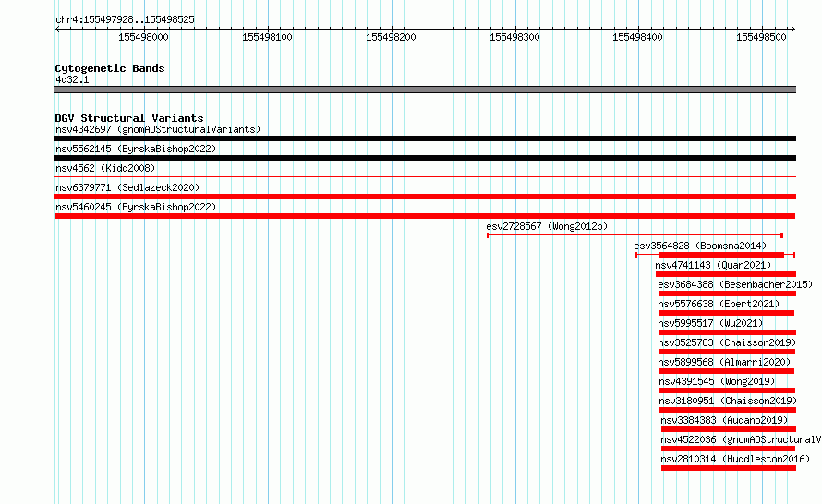Select the nsv2810314 red variant bar
822x504 pixels.
[x=729, y=468]
